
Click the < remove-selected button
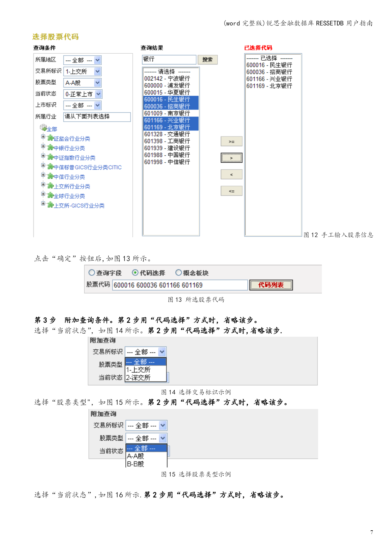click(x=232, y=174)
